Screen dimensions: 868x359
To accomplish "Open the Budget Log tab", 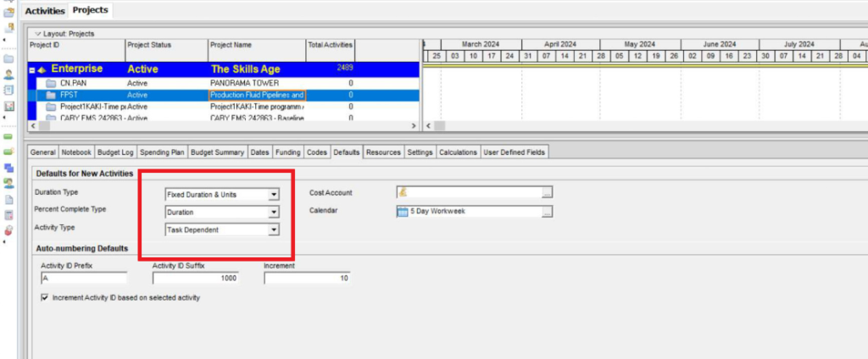I will (x=115, y=152).
